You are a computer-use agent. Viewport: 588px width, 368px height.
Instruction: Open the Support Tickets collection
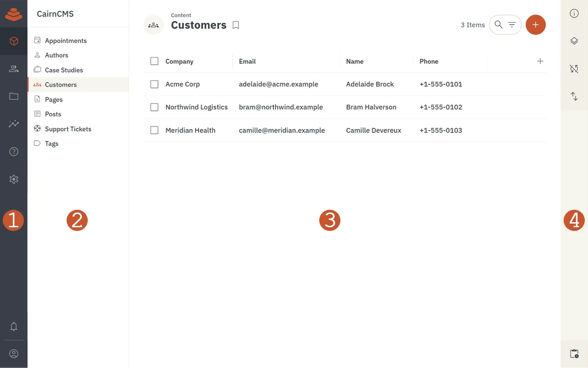78,129
